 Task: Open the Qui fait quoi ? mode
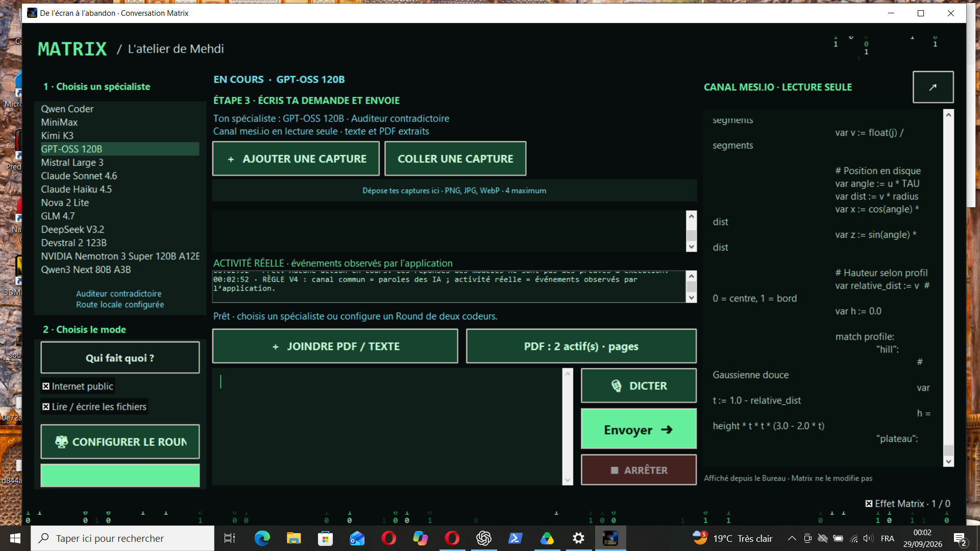pyautogui.click(x=120, y=358)
